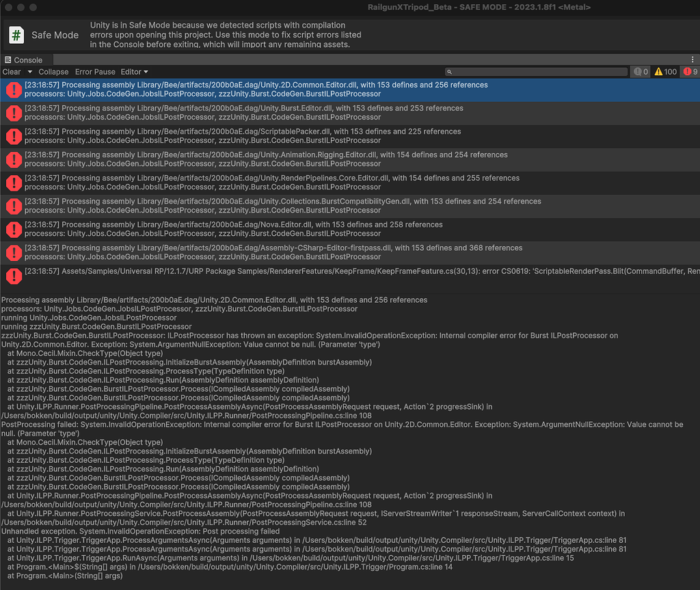Toggle Collapse mode in the Console

click(53, 71)
